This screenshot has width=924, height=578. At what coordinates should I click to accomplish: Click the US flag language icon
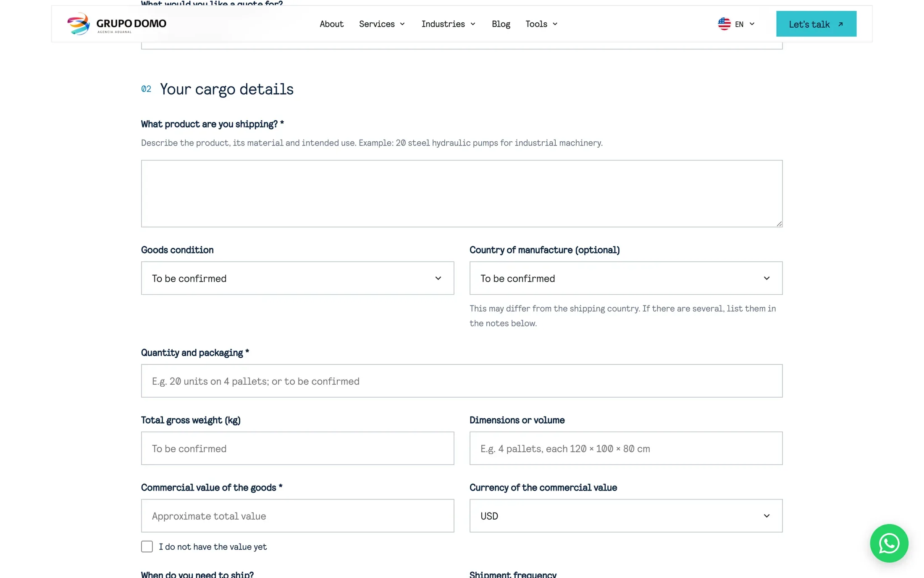[724, 24]
